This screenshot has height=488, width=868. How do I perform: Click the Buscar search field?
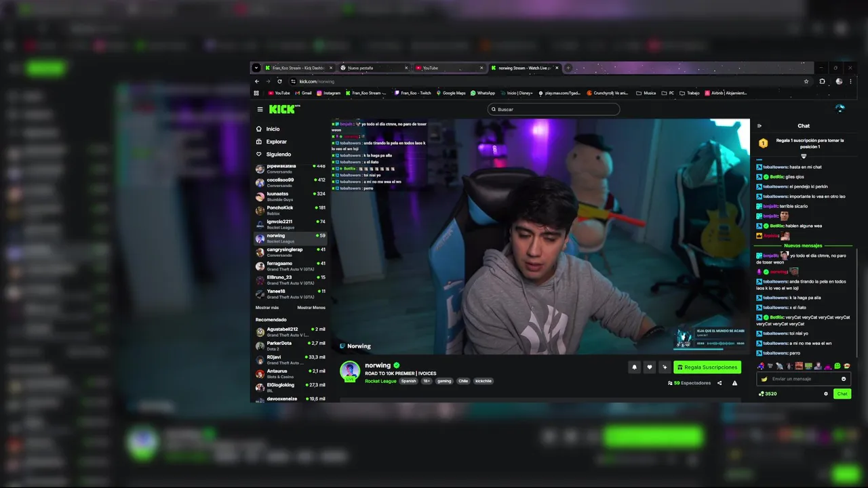553,109
